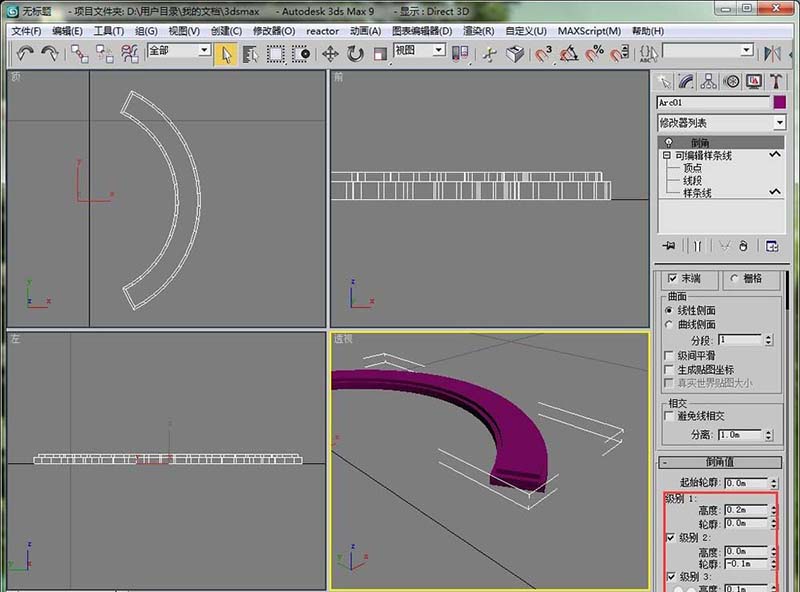Open the Utilities hammer panel tab
Image resolution: width=800 pixels, height=592 pixels.
[774, 82]
